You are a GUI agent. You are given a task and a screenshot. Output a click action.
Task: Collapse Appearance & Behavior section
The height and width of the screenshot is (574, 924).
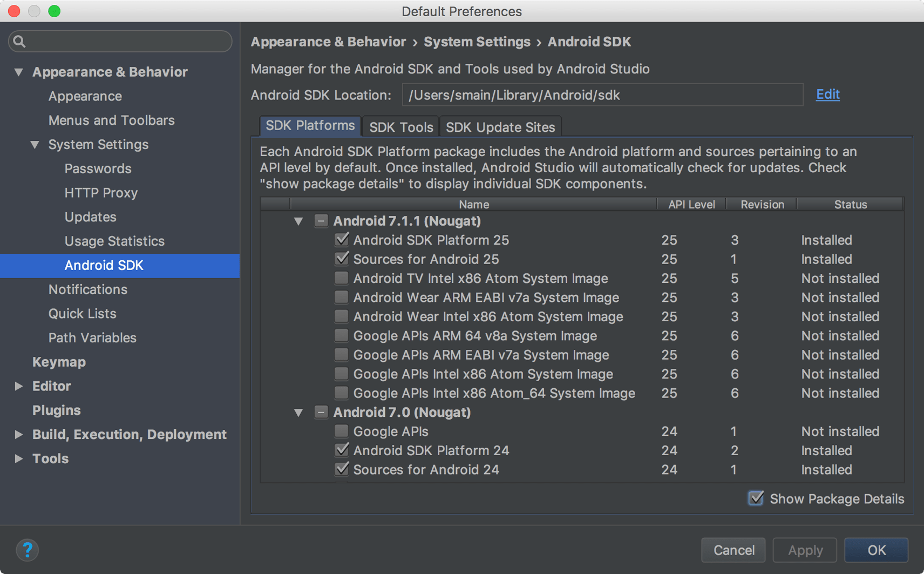tap(18, 71)
